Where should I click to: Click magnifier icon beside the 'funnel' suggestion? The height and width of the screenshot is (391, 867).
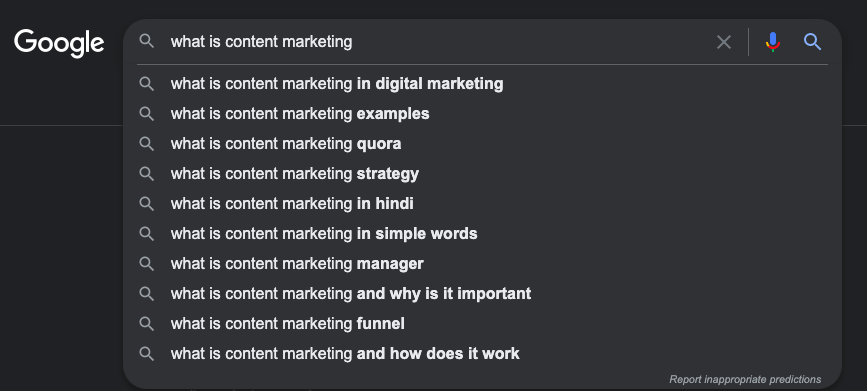click(147, 324)
